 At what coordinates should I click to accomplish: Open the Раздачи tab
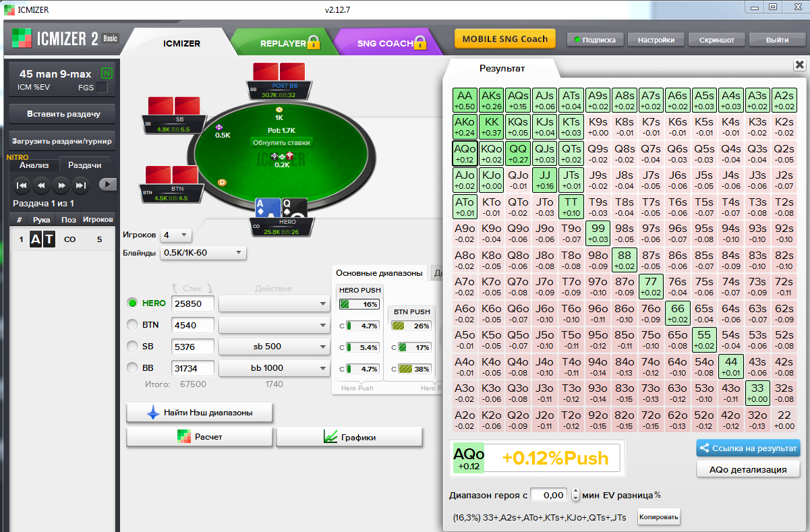point(85,165)
